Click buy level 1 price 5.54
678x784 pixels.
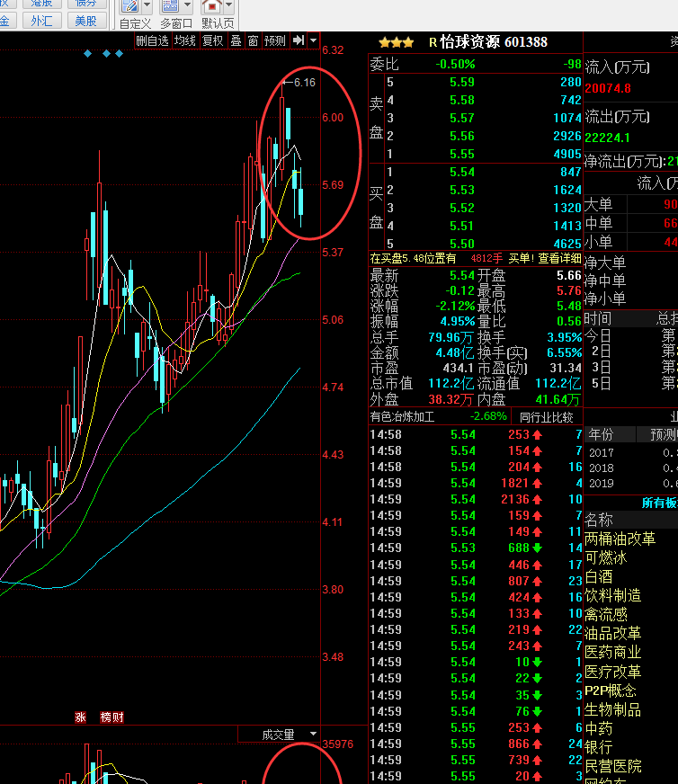coord(462,172)
